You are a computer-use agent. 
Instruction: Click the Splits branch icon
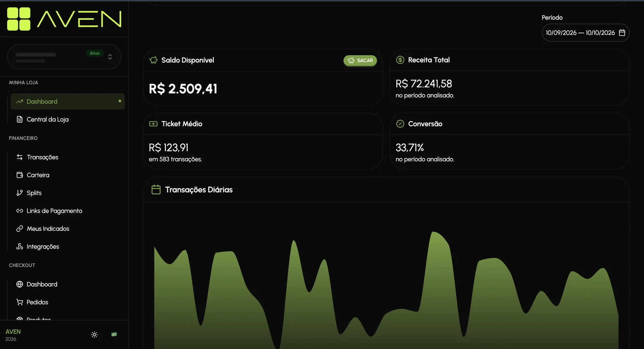[19, 193]
